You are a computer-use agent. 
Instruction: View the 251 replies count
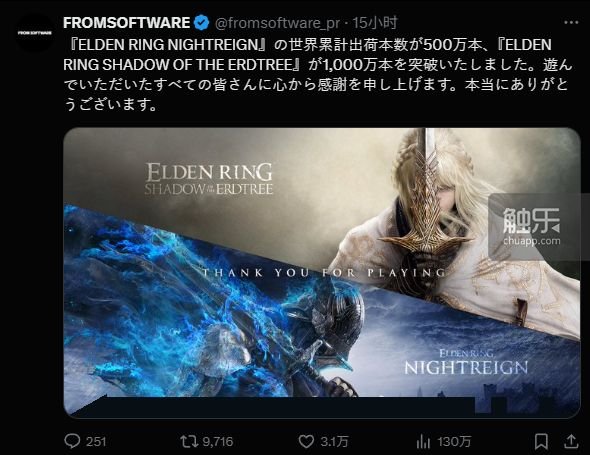point(96,441)
